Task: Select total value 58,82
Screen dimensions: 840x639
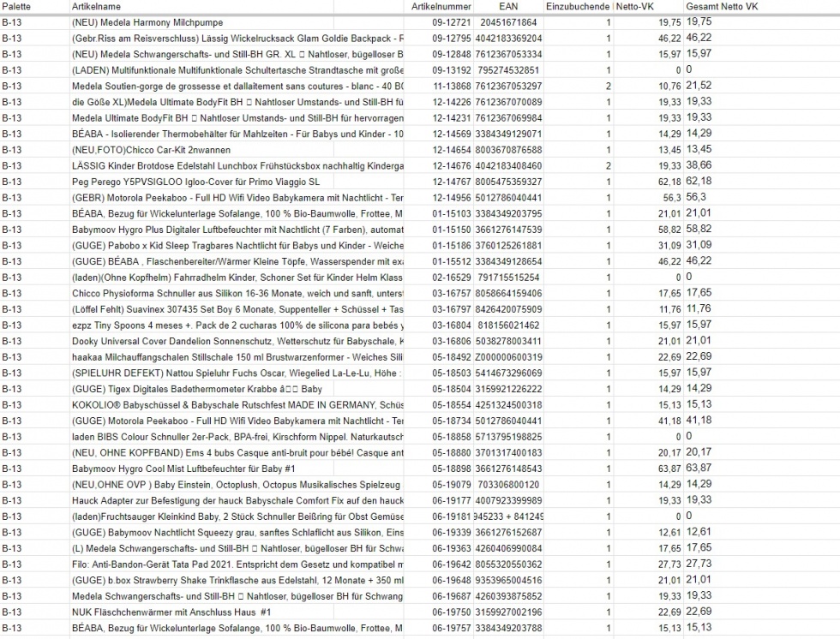Action: click(699, 229)
